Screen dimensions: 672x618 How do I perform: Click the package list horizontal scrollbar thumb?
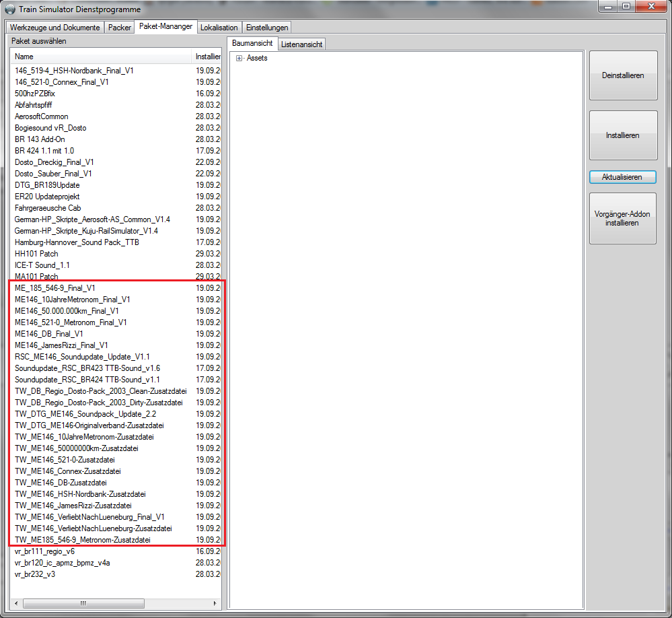point(83,603)
